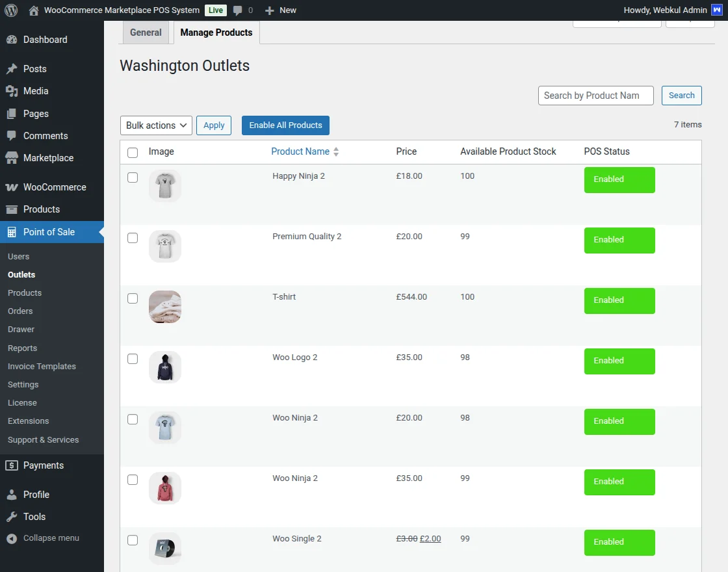Click the WordPress logo icon
The width and height of the screenshot is (728, 572).
(11, 10)
